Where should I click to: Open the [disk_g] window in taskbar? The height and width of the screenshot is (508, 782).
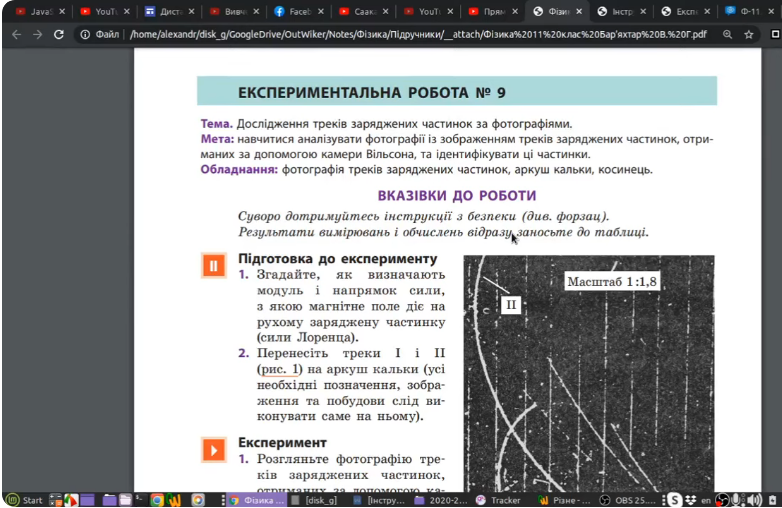point(315,500)
